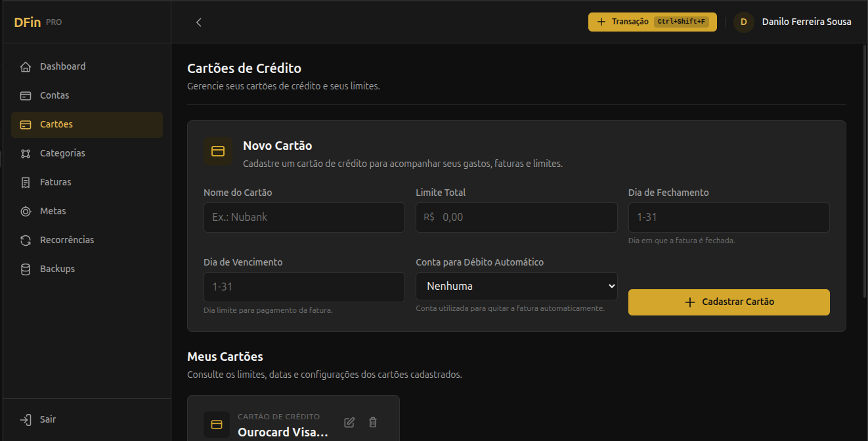
Task: Focus the Limite Total amount field
Action: tap(517, 218)
